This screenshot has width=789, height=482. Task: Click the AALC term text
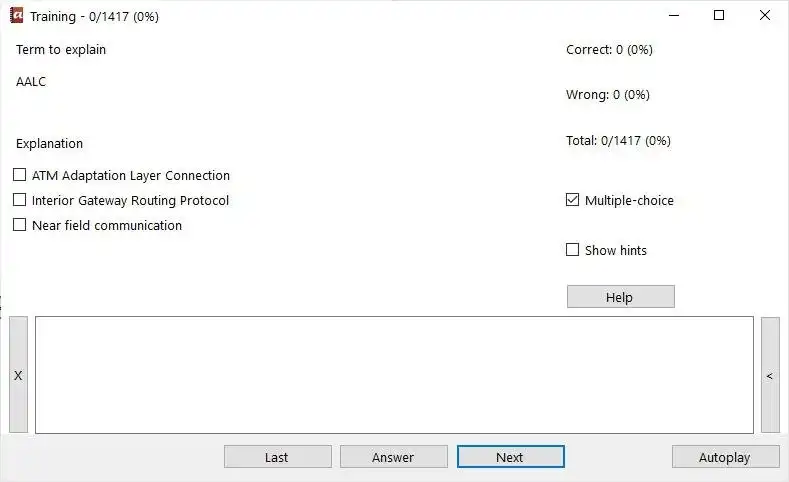pyautogui.click(x=31, y=82)
